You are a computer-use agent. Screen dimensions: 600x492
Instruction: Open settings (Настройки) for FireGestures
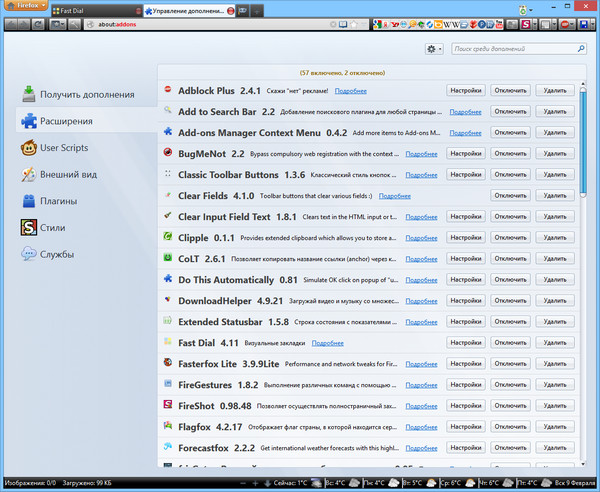click(465, 385)
